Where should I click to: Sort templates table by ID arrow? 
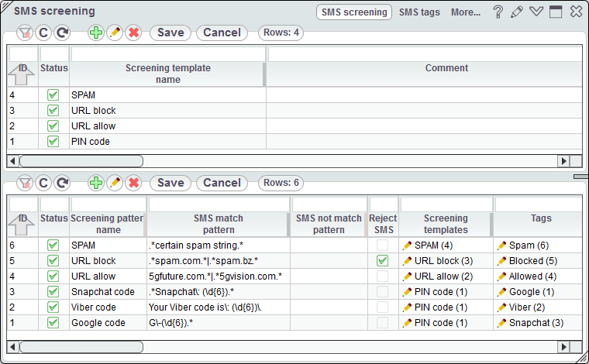(x=22, y=74)
